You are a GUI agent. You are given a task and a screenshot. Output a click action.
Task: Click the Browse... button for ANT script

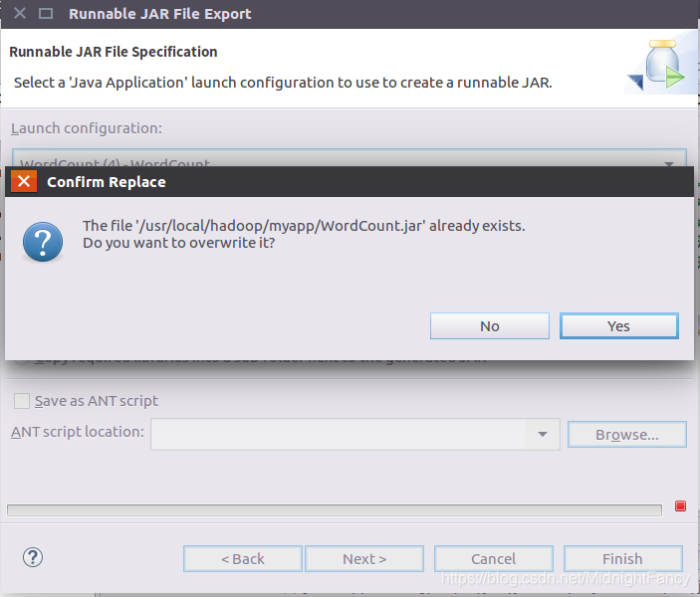(x=626, y=434)
